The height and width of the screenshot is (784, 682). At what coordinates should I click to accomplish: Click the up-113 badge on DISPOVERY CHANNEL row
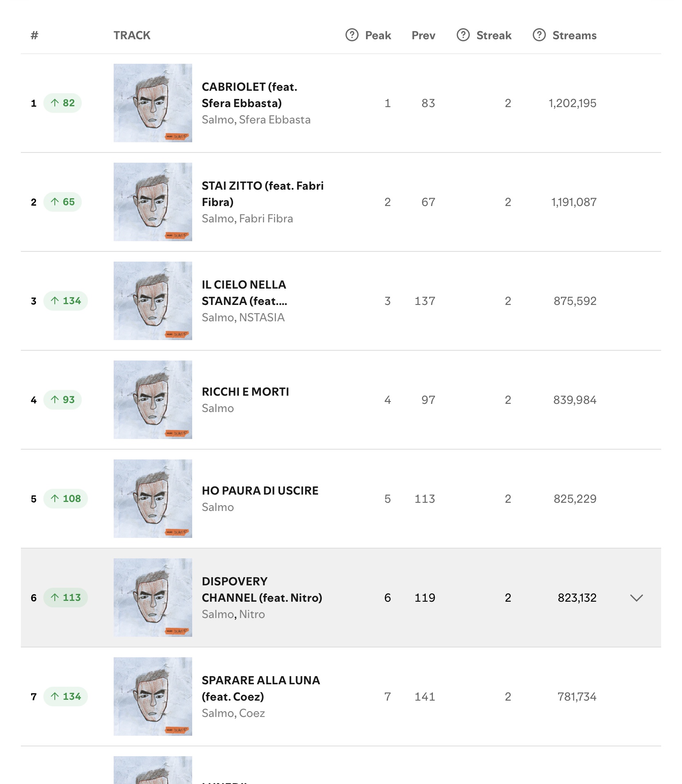point(66,598)
